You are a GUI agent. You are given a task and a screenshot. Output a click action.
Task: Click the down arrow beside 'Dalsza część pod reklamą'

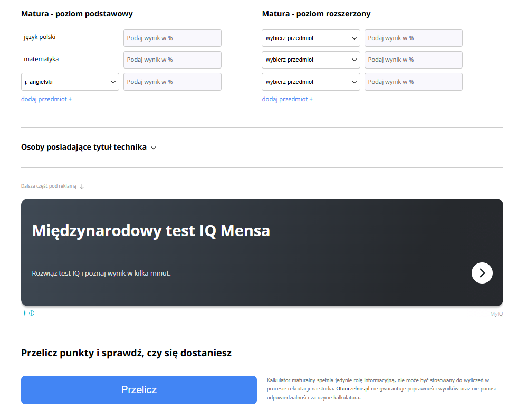coord(82,186)
